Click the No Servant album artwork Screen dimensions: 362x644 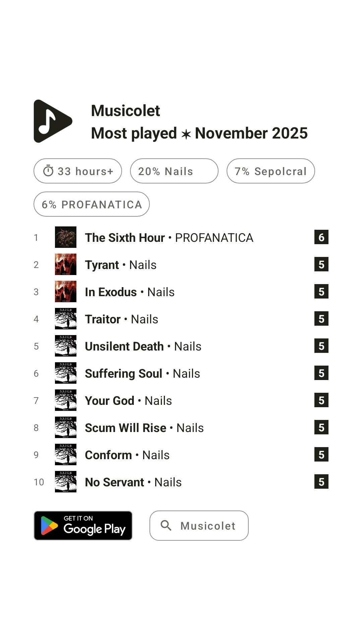click(66, 482)
